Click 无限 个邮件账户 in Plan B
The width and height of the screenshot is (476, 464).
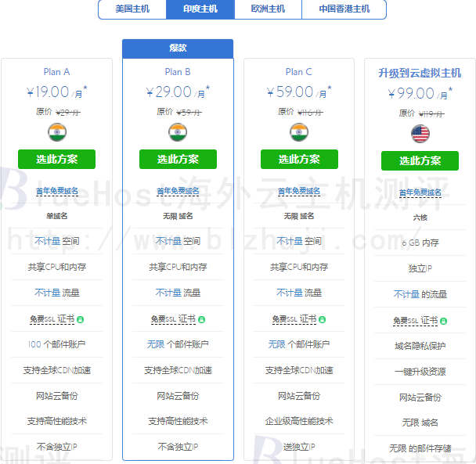point(178,344)
